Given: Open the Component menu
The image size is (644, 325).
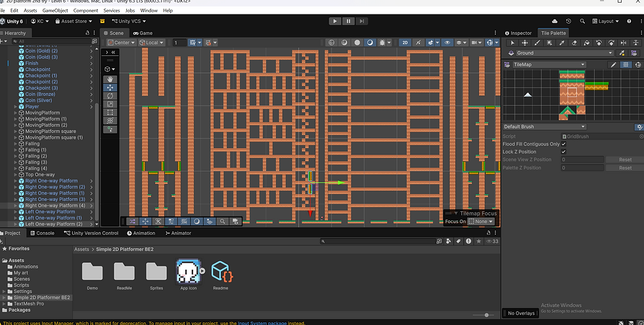Looking at the screenshot, I should pos(85,11).
